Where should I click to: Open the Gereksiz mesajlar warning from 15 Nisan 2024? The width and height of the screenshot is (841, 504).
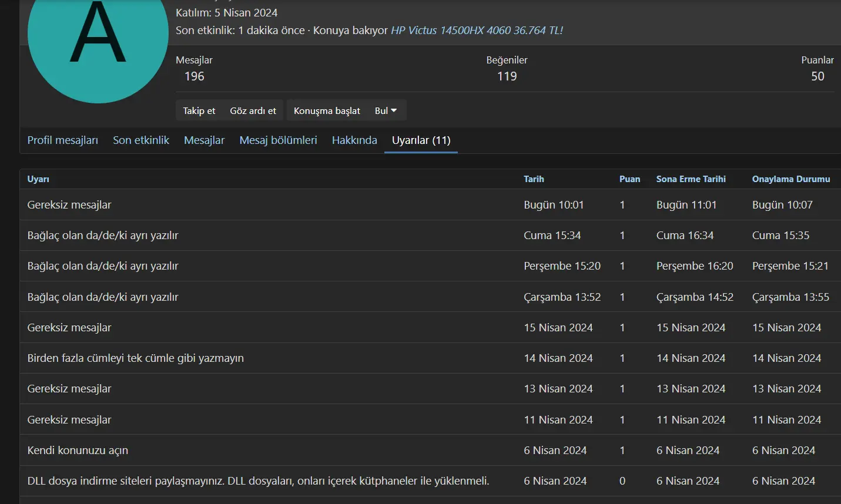coord(69,328)
